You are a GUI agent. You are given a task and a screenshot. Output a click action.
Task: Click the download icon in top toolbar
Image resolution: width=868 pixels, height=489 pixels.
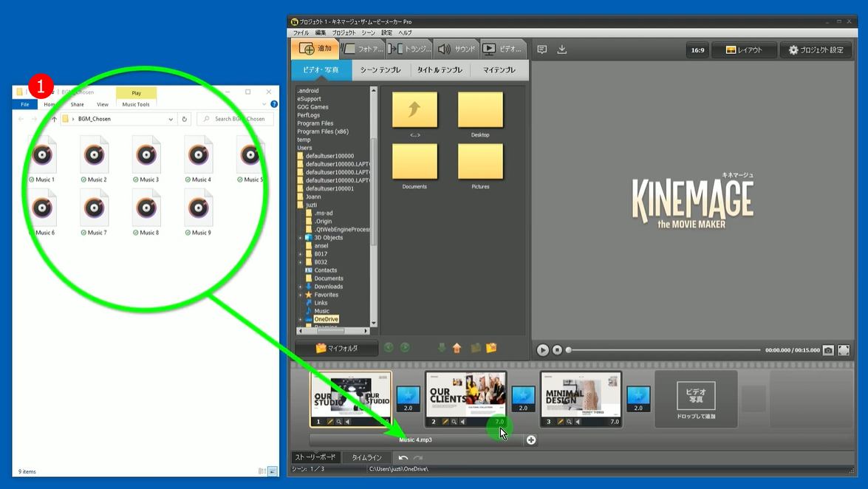(562, 49)
